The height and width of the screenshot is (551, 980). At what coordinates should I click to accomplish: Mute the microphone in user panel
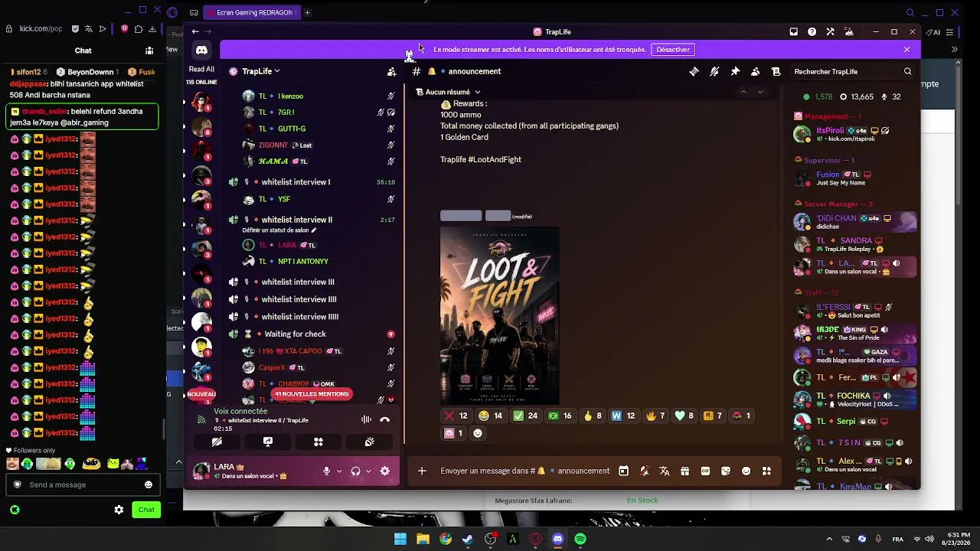coord(326,471)
